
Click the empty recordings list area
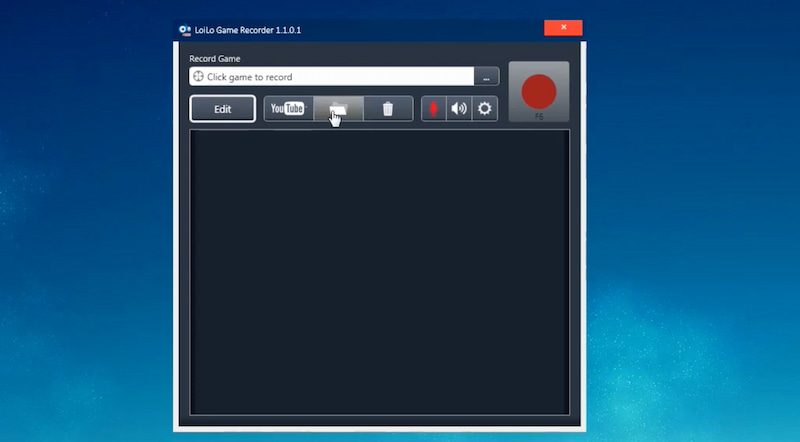click(x=379, y=270)
